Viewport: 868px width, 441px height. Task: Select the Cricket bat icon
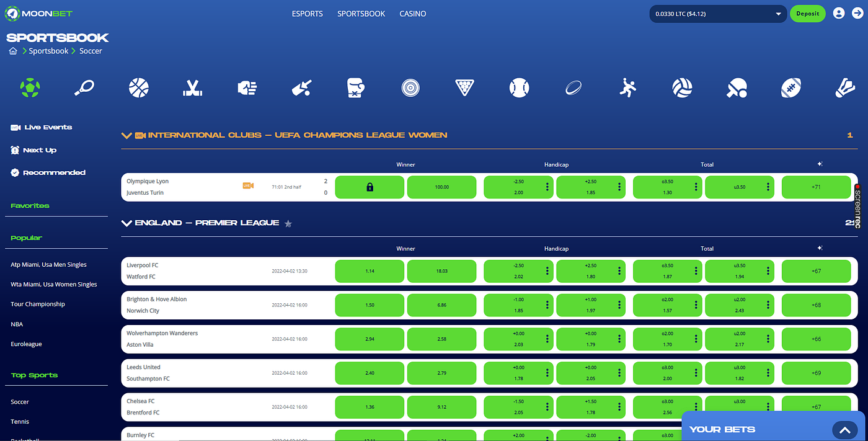pos(301,87)
